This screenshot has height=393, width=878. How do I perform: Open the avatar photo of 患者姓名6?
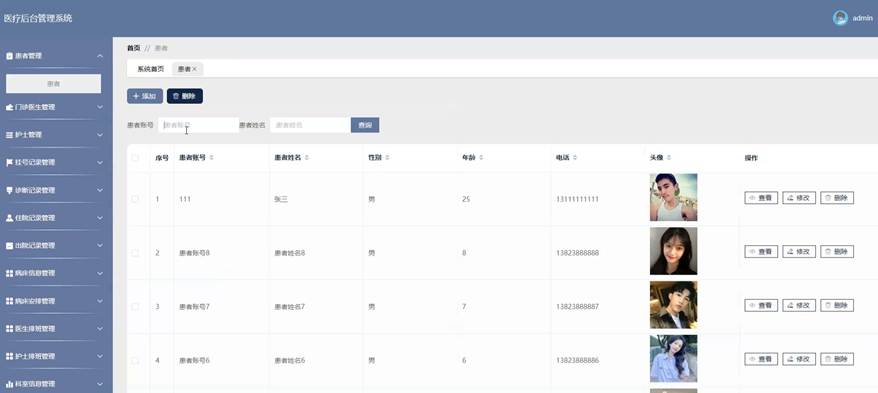point(674,358)
